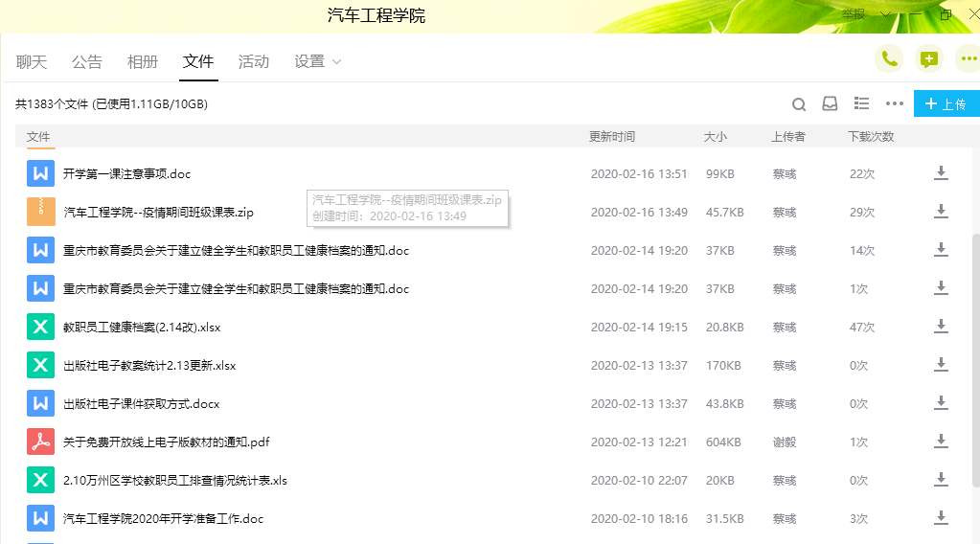The height and width of the screenshot is (544, 980).
Task: Open the inbox tray icon in file toolbar
Action: (x=830, y=104)
